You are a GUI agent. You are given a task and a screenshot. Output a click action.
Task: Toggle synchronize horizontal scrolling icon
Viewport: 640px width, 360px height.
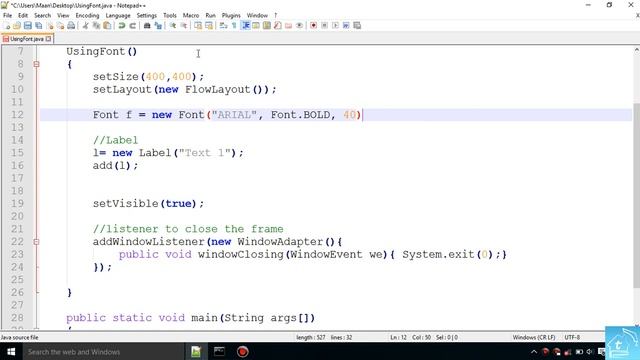tap(209, 25)
